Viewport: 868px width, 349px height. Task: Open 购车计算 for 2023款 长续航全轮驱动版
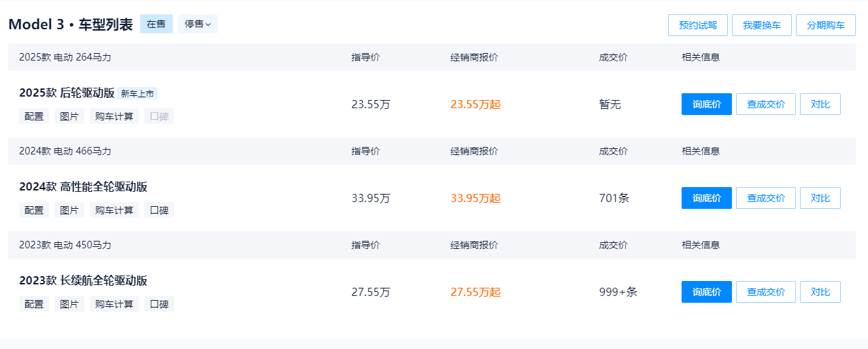(x=114, y=304)
